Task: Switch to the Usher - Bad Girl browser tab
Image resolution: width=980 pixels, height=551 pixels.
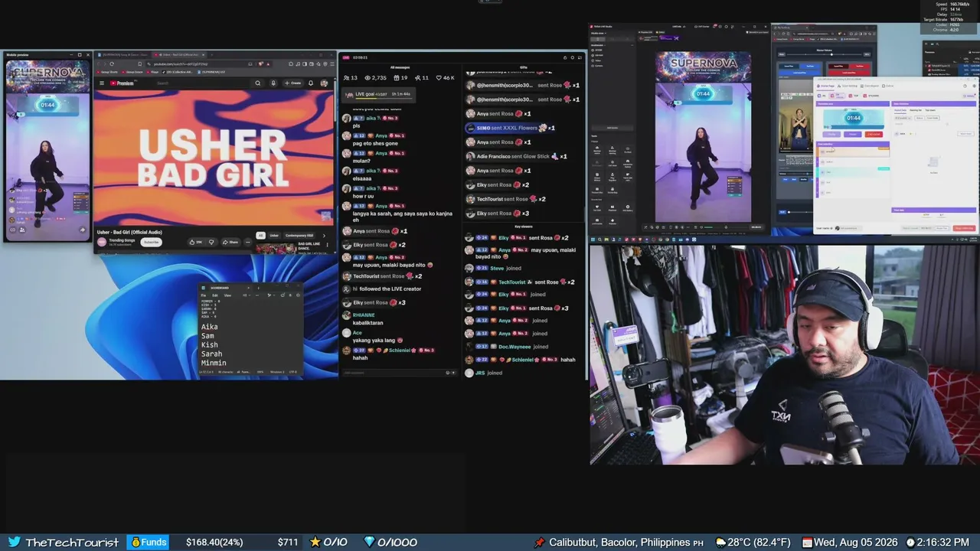Action: pos(178,54)
